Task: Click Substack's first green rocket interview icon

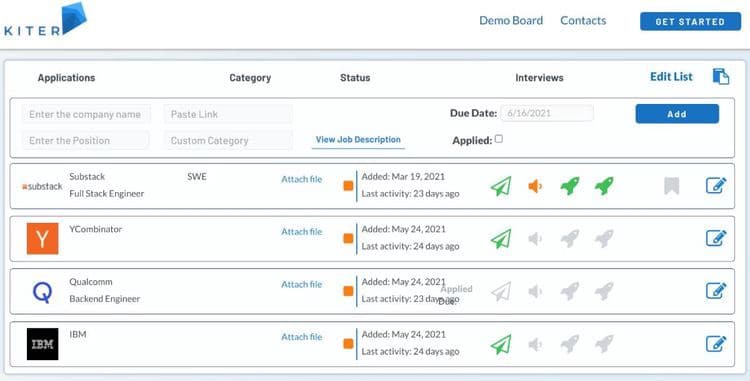Action: tap(570, 186)
